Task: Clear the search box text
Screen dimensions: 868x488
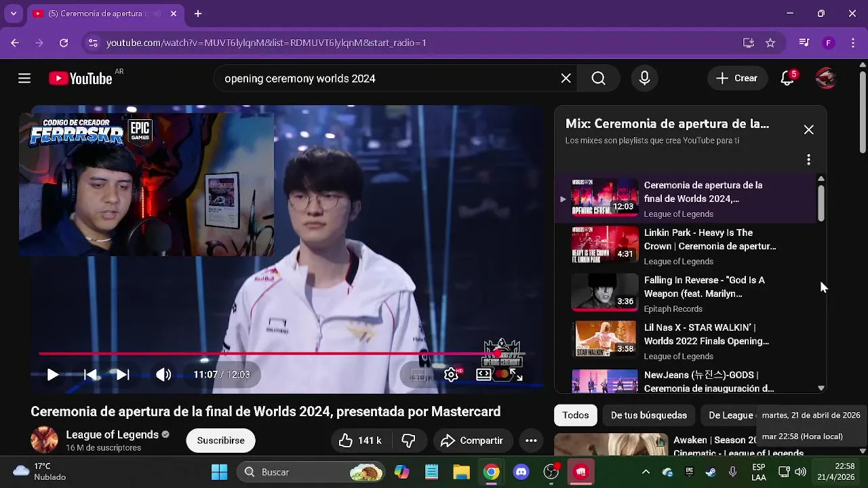Action: 566,79
